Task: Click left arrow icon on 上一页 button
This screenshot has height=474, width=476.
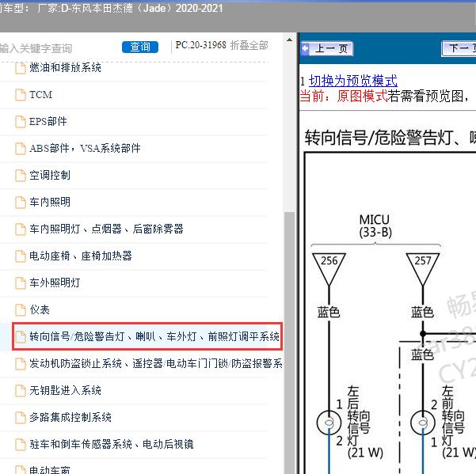Action: pyautogui.click(x=306, y=48)
